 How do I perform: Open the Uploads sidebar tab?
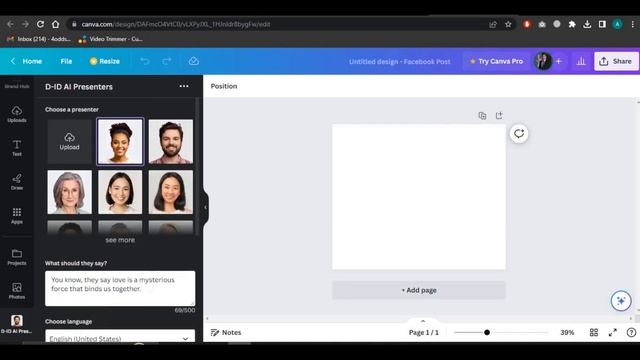(x=17, y=114)
